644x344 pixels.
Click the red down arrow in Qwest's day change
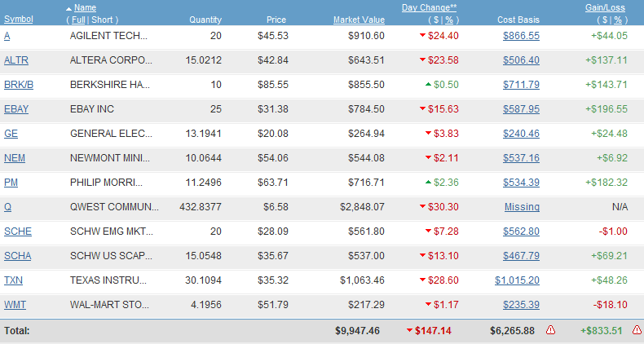coord(423,207)
